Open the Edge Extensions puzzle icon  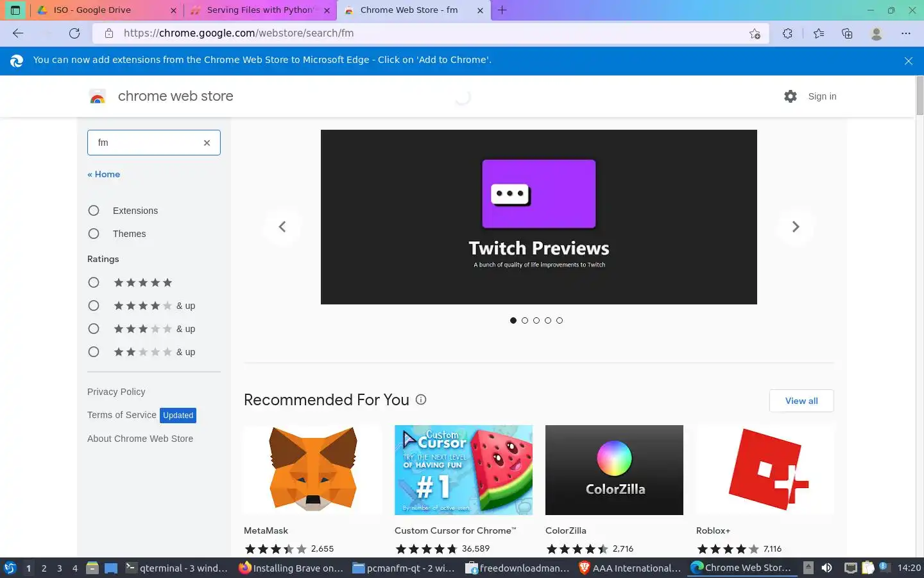787,33
